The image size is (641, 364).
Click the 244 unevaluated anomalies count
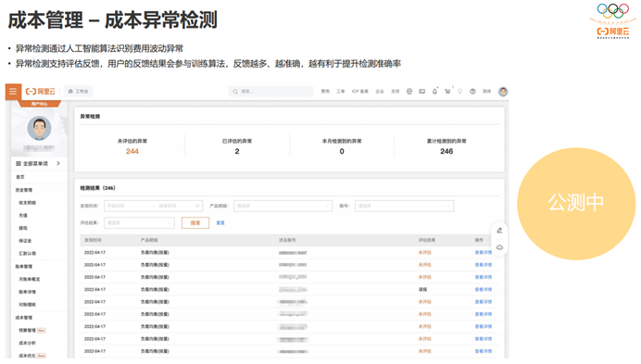click(x=132, y=152)
